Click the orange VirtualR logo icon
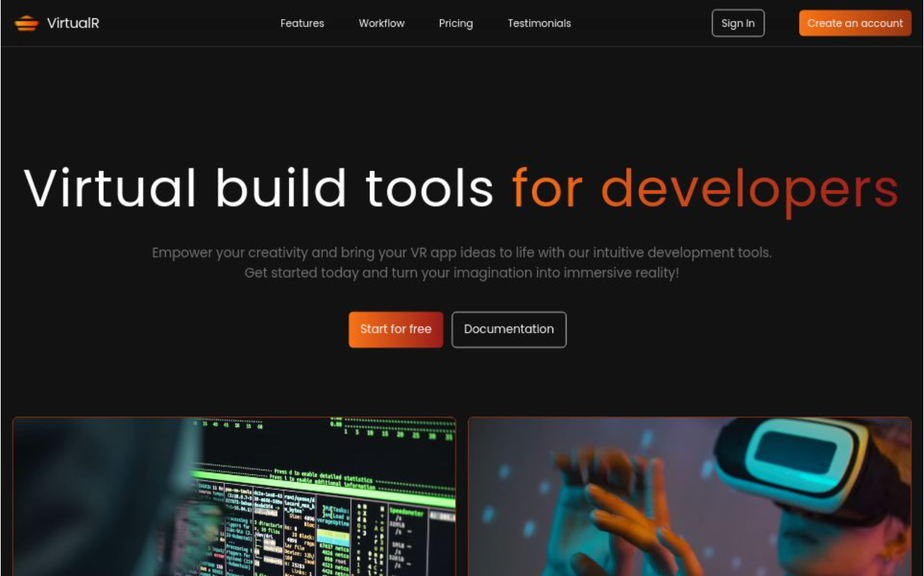 [x=26, y=23]
